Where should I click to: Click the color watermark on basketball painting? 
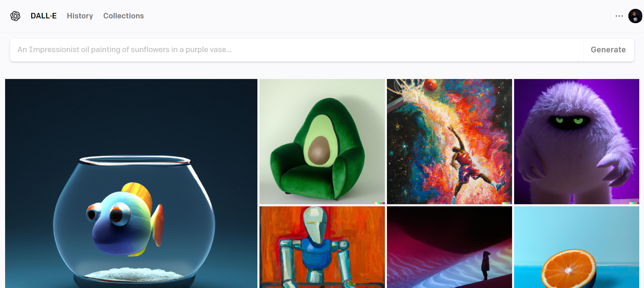point(507,203)
